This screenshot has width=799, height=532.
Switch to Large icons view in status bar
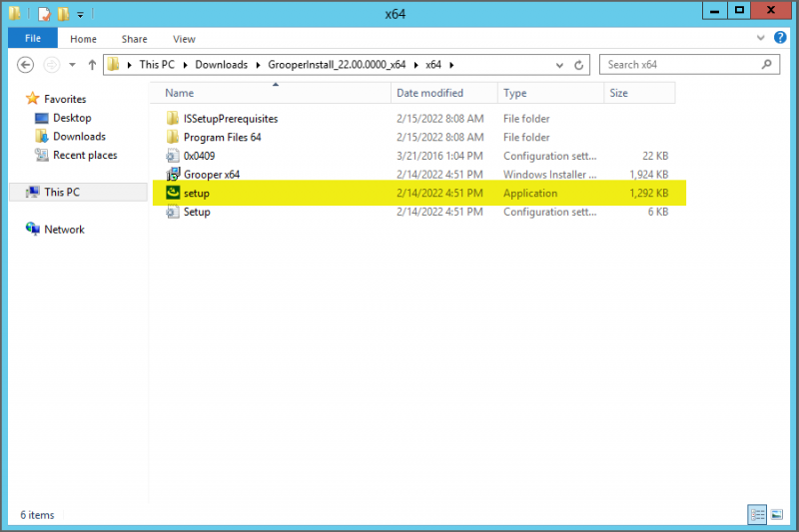777,515
